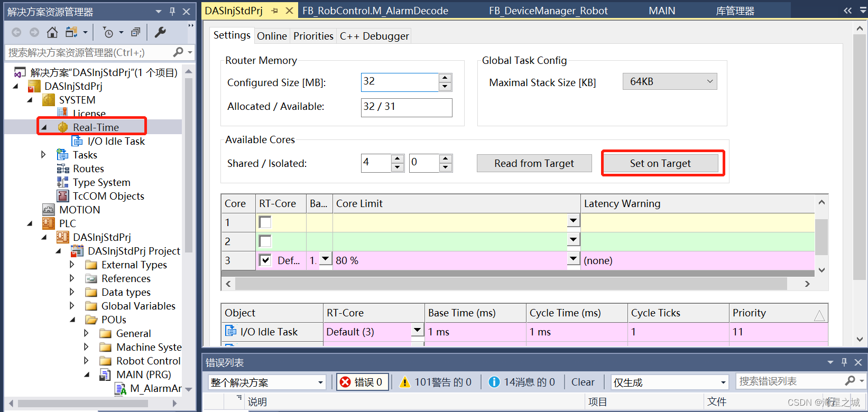Increase the Isolated cores stepper value

point(446,159)
